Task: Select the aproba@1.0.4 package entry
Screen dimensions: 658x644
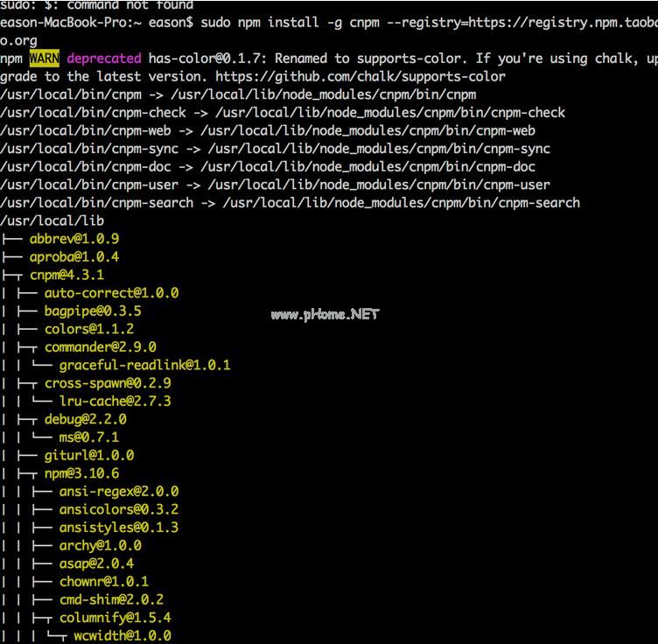Action: [73, 257]
